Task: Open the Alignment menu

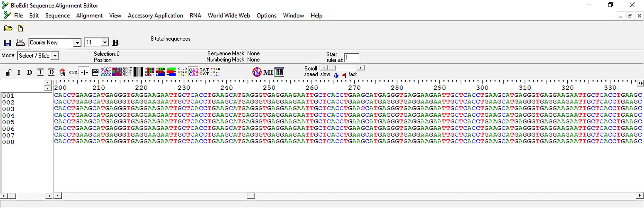Action: point(89,15)
